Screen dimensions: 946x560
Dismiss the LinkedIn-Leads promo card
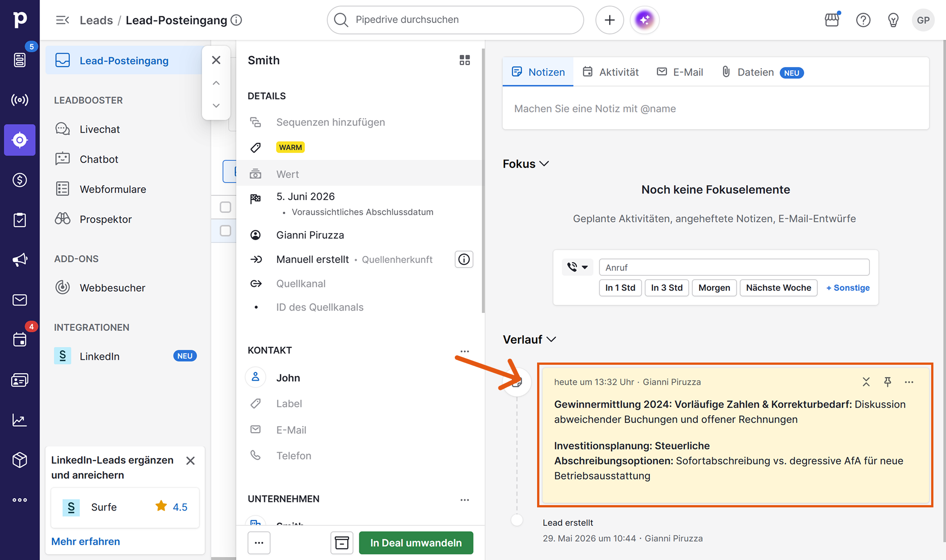click(190, 461)
